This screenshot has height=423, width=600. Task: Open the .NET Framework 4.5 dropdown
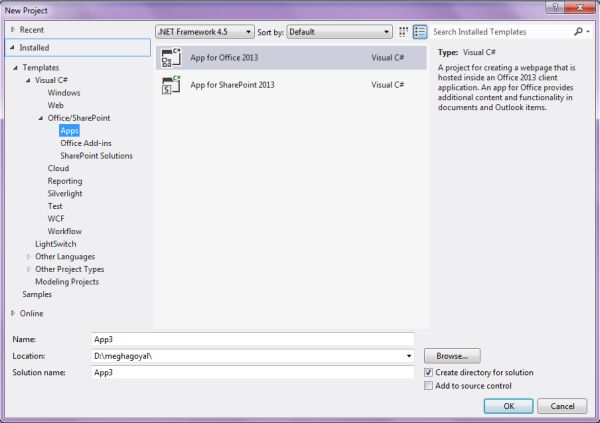[205, 32]
